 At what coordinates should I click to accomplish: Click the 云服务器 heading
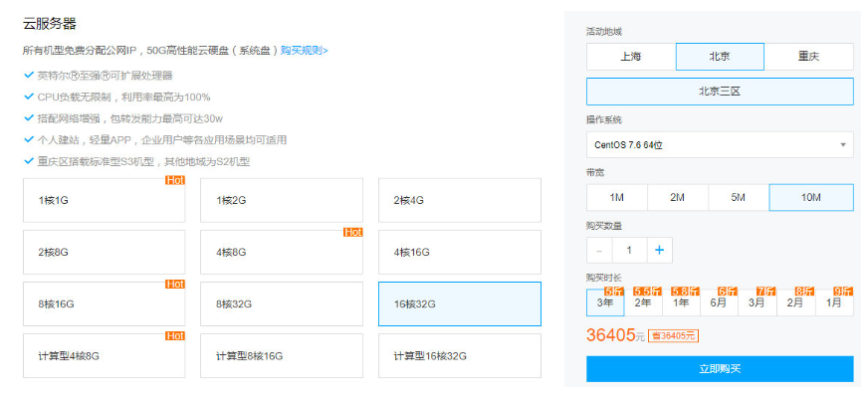(x=49, y=24)
